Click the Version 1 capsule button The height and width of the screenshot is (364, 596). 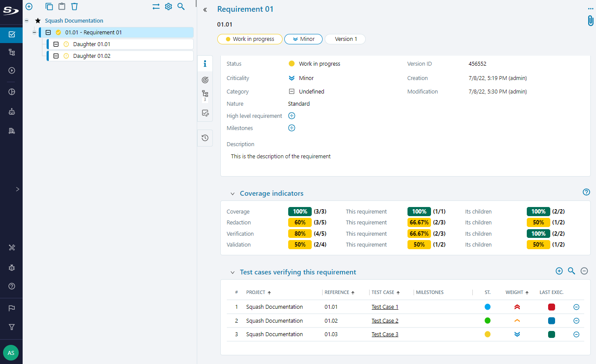(x=345, y=39)
